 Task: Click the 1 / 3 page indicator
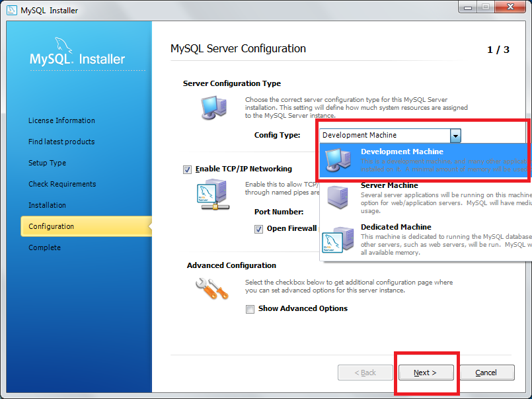(x=498, y=50)
